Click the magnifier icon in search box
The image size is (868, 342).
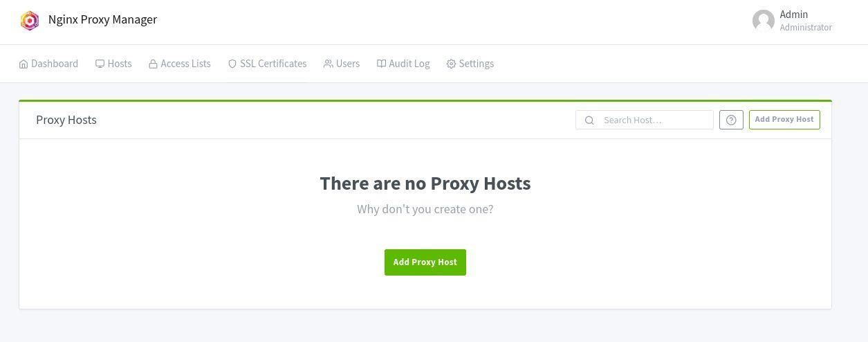pos(589,120)
